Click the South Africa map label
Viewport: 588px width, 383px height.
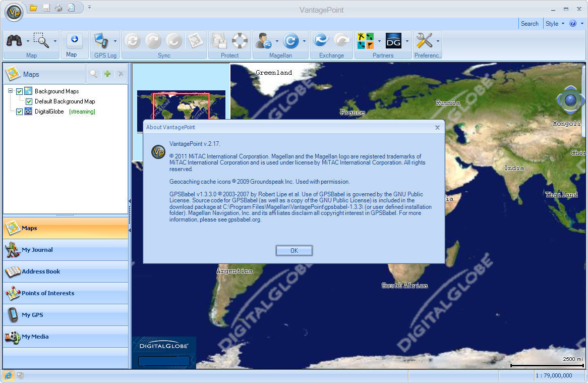404,286
